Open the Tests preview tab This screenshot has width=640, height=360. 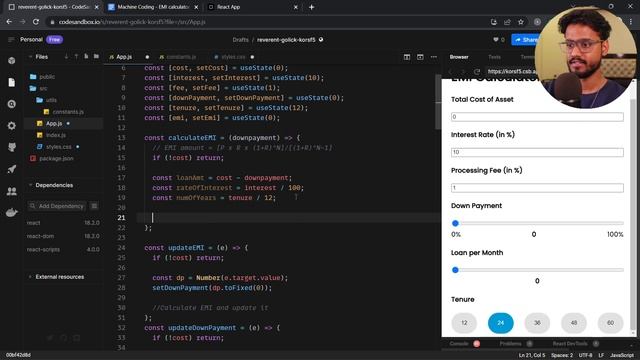[494, 57]
